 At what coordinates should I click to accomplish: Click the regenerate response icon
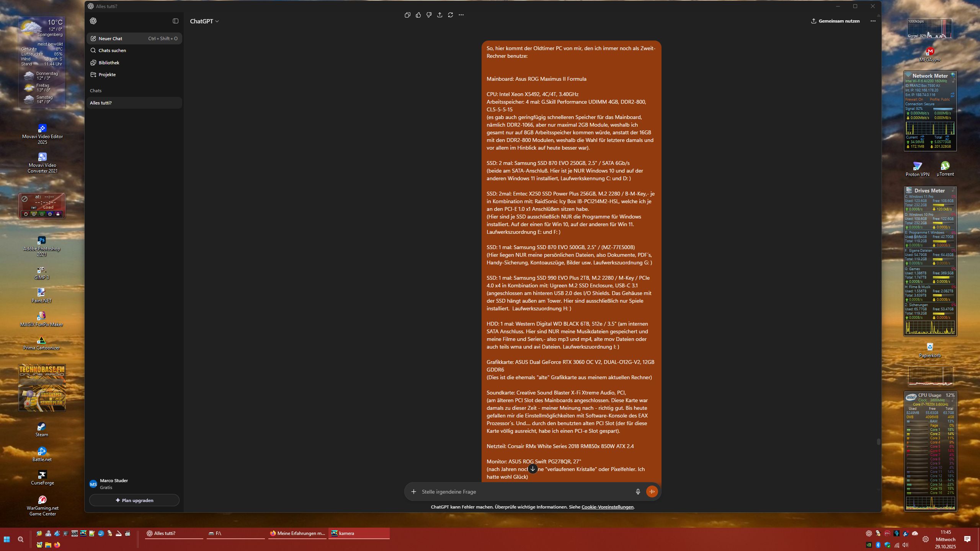click(450, 15)
